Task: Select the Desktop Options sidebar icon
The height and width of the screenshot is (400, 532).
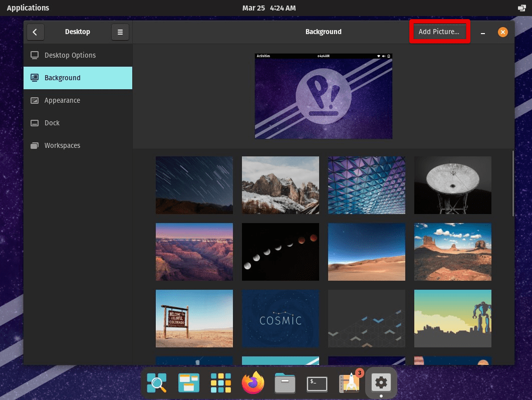Action: tap(34, 55)
